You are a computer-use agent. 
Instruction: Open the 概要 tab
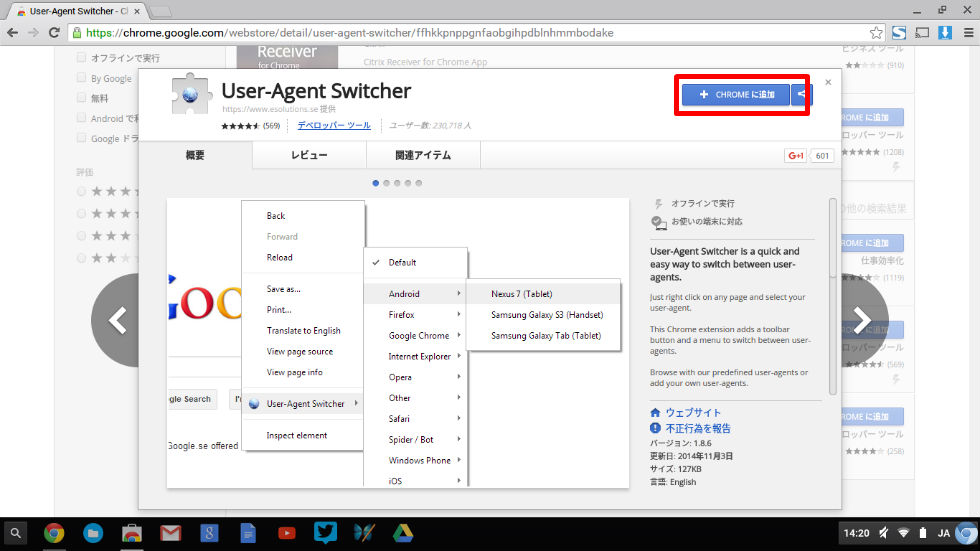point(195,155)
